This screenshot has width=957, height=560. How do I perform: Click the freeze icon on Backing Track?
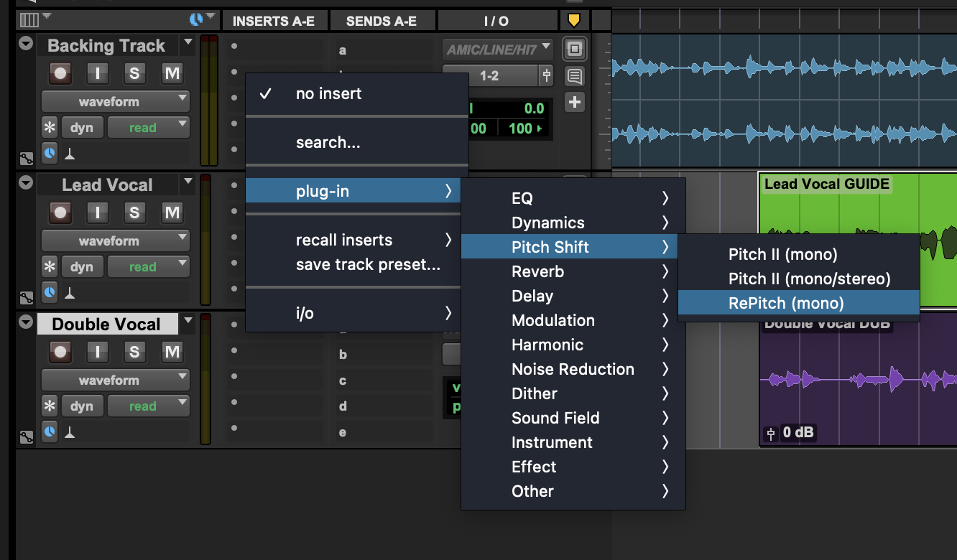pos(50,129)
